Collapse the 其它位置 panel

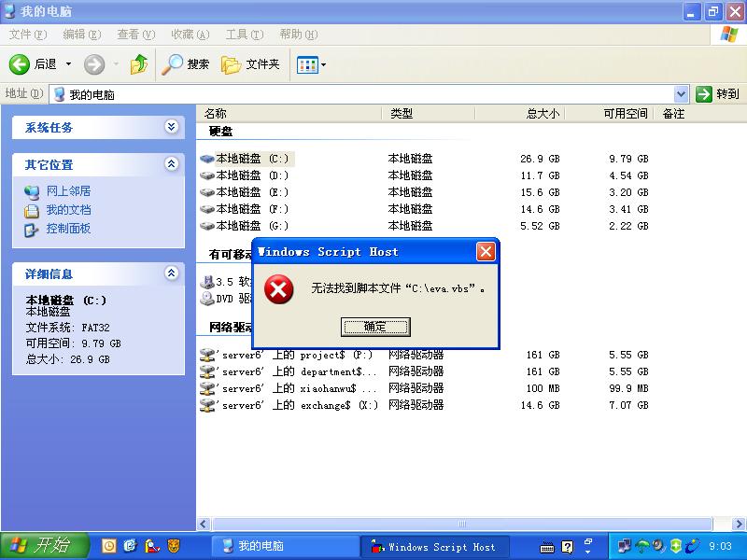click(172, 164)
